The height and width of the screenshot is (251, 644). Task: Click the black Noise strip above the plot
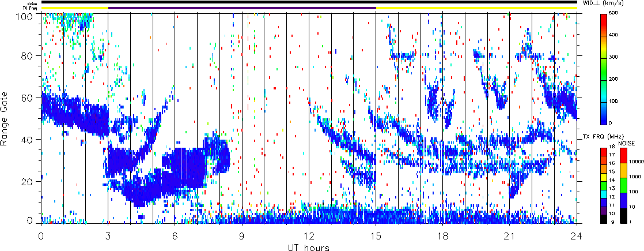click(x=309, y=2)
